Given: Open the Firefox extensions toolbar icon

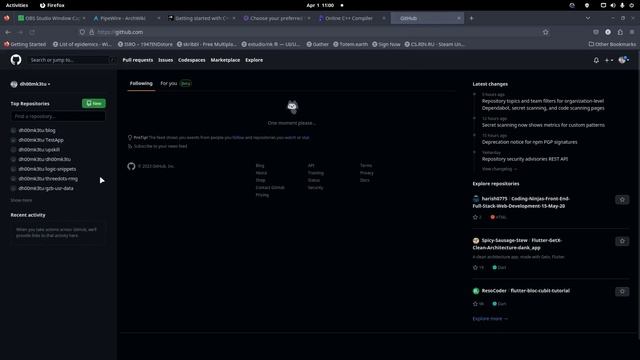Looking at the screenshot, I should point(620,32).
